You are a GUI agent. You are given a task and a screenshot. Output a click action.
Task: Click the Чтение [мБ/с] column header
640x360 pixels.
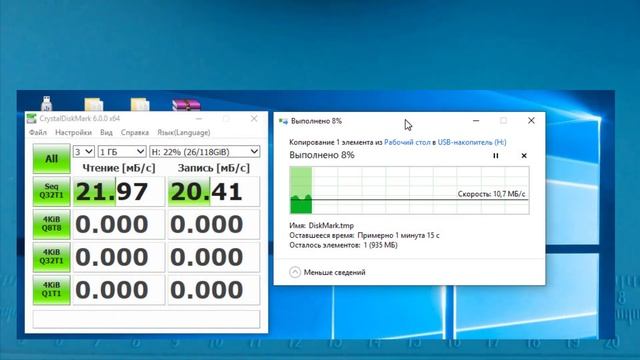(x=119, y=168)
